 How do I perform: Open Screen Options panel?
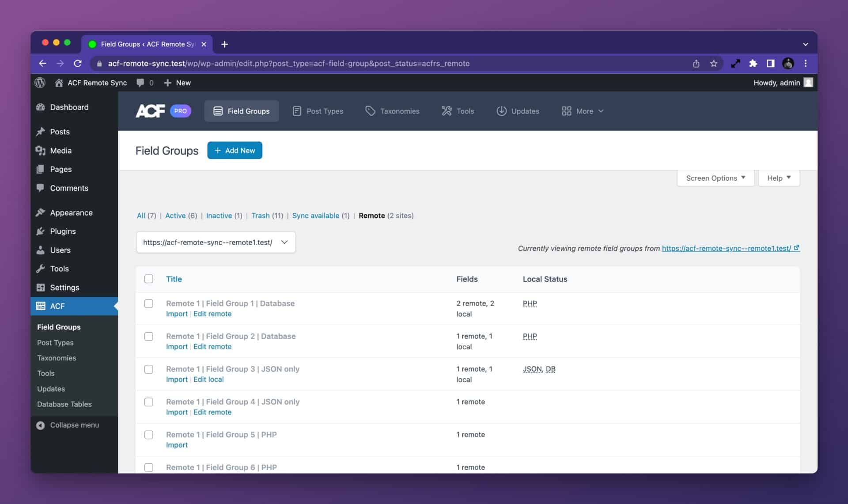pyautogui.click(x=715, y=178)
